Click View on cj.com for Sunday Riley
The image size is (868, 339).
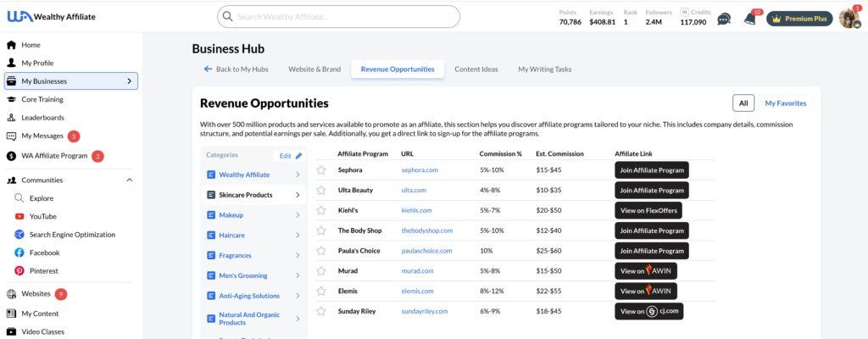(649, 311)
